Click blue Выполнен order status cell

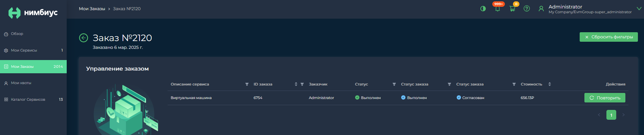414,98
